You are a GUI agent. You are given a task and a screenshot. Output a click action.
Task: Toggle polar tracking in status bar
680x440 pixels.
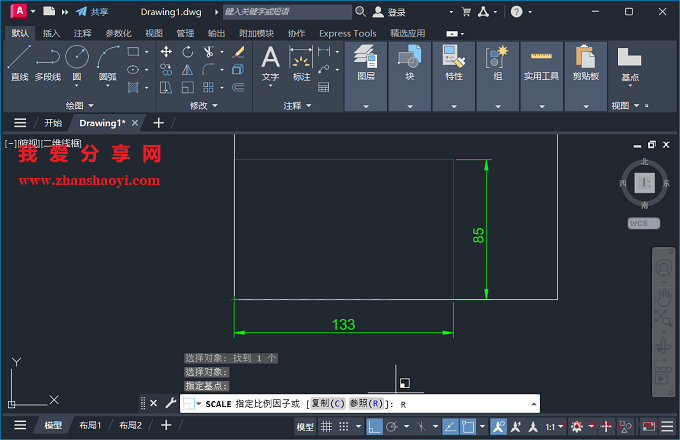coord(392,427)
